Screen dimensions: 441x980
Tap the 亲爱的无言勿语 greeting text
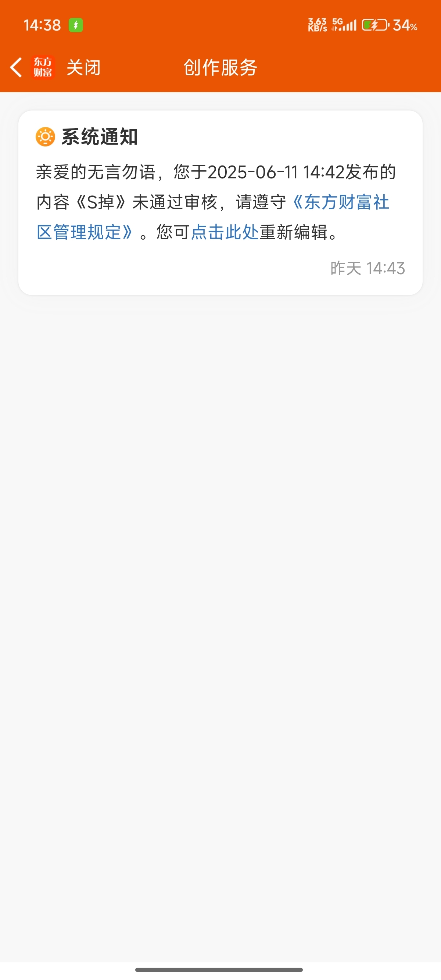coord(96,172)
